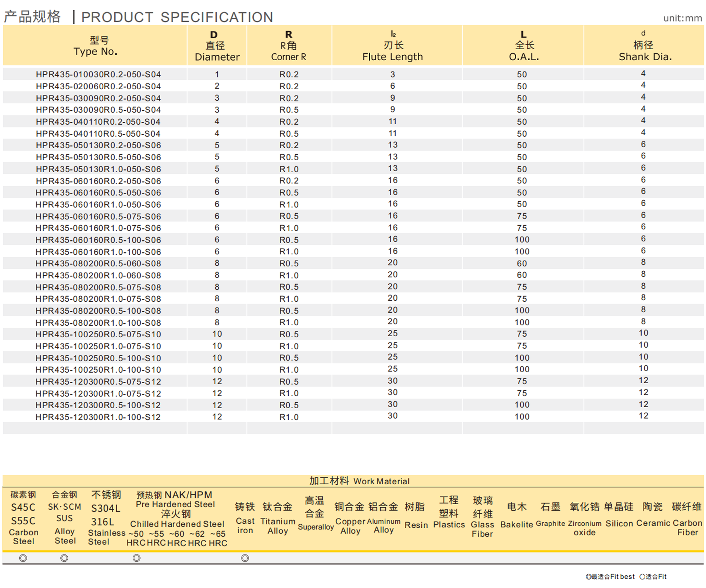The width and height of the screenshot is (706, 588).
Task: Click the Work Material section heading
Action: pyautogui.click(x=359, y=481)
